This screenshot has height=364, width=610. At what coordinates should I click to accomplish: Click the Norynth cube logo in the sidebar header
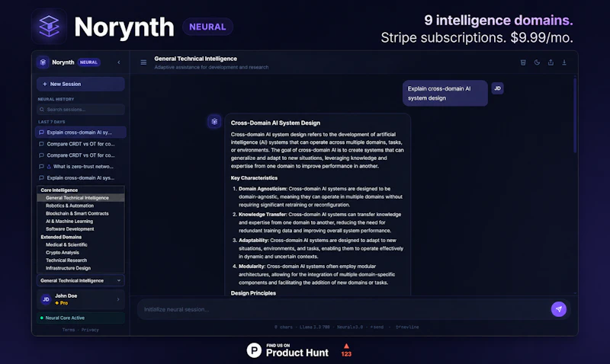[43, 62]
